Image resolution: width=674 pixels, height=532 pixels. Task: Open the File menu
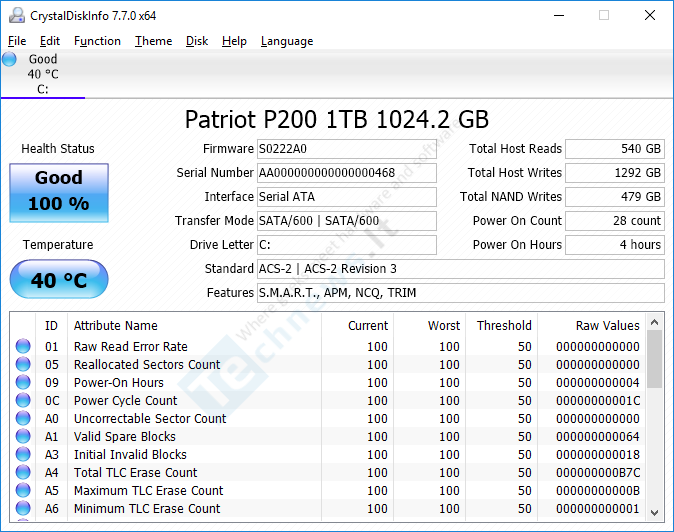[x=17, y=41]
